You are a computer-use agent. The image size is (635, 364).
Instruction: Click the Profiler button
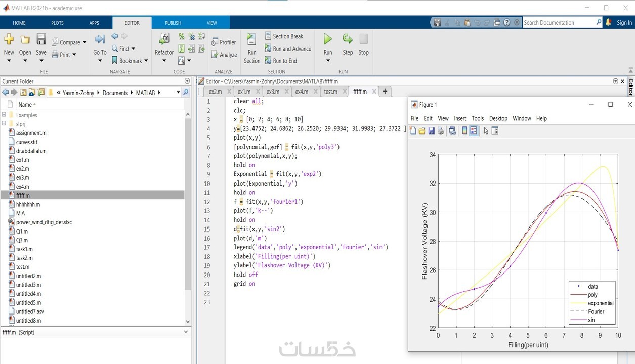point(224,42)
